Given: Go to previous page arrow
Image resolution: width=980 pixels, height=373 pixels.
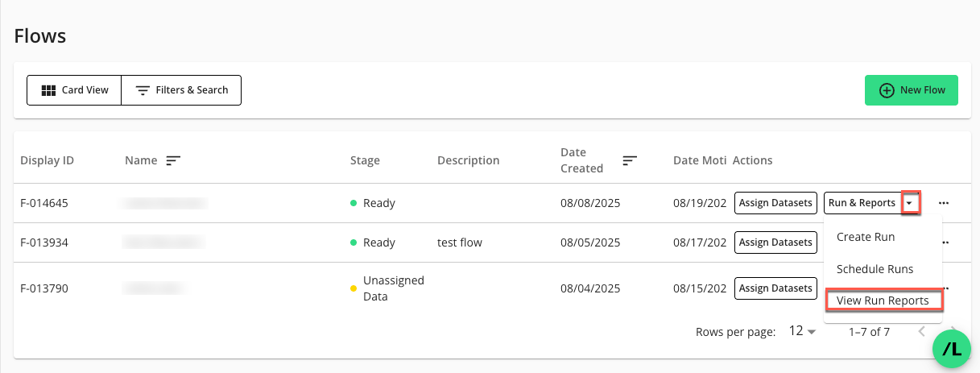Looking at the screenshot, I should 923,331.
